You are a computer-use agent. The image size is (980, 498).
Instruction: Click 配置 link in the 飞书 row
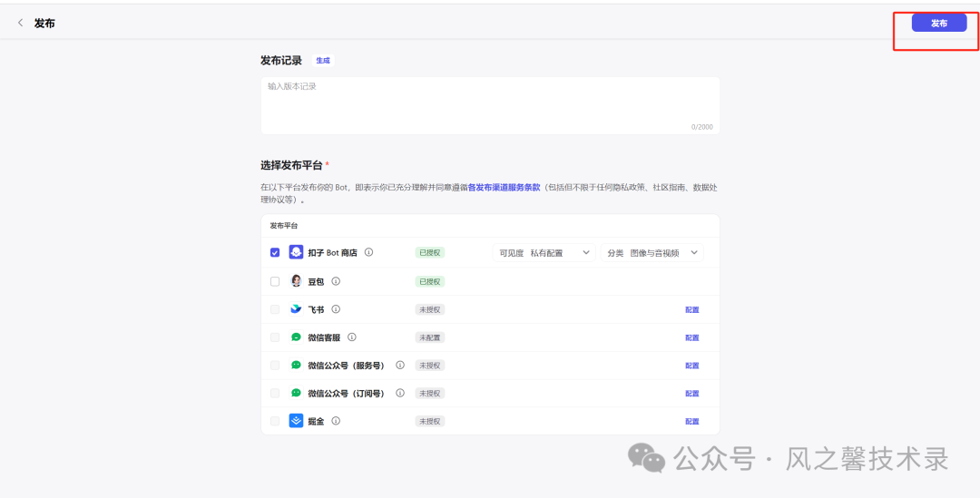[x=691, y=310]
